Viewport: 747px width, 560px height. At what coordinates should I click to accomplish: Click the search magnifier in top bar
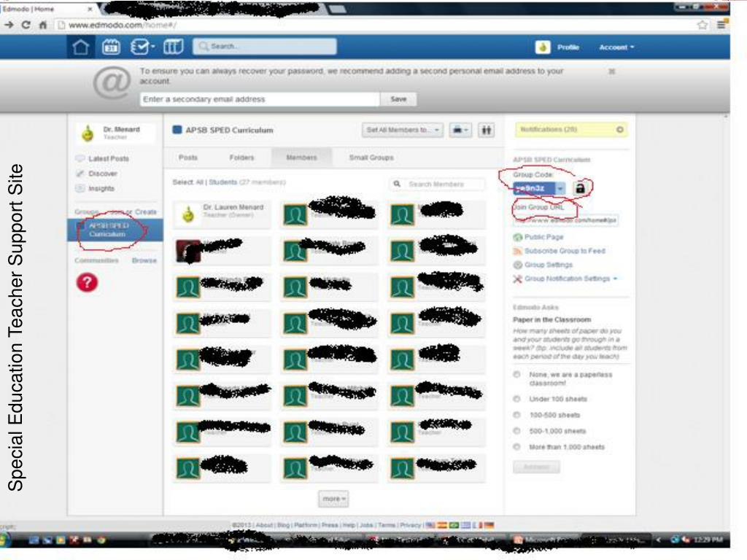tap(204, 46)
